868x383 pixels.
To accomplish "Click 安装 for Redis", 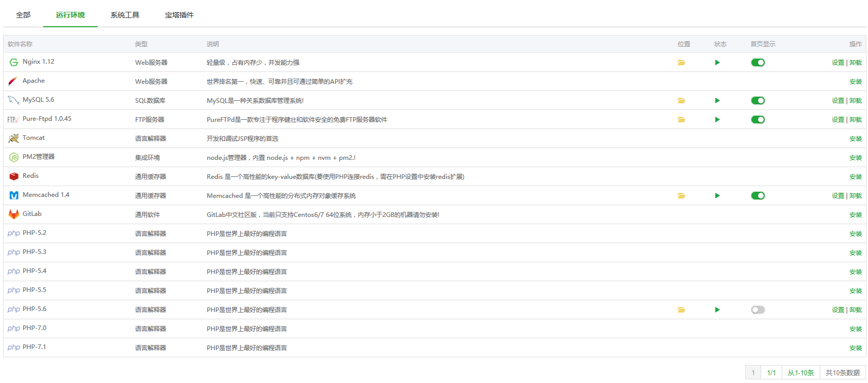I will tap(856, 177).
